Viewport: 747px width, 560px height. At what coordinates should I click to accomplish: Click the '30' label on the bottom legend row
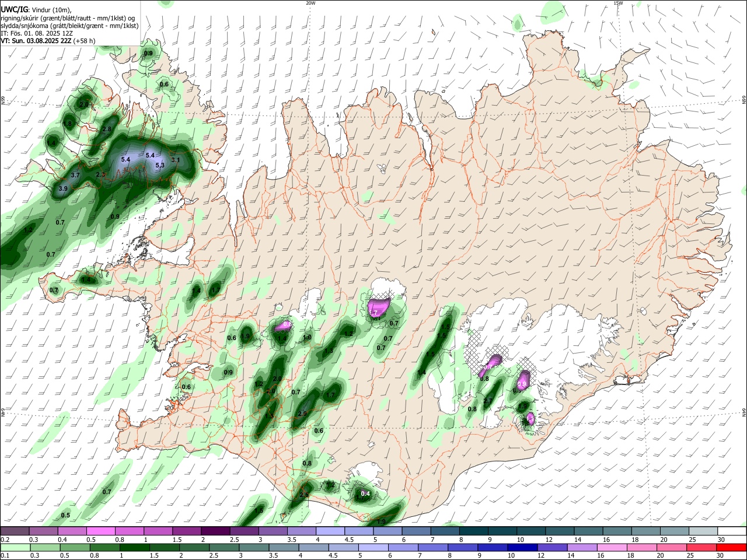click(721, 556)
